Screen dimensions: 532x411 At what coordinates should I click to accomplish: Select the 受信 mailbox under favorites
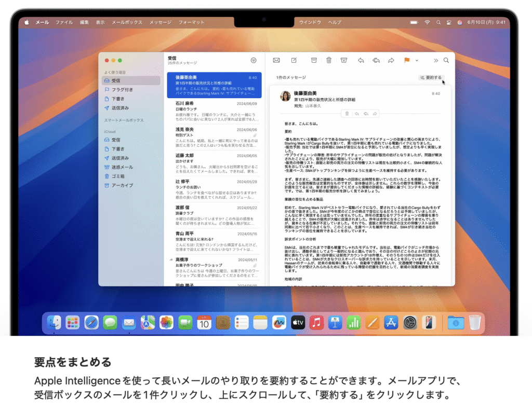coord(131,80)
